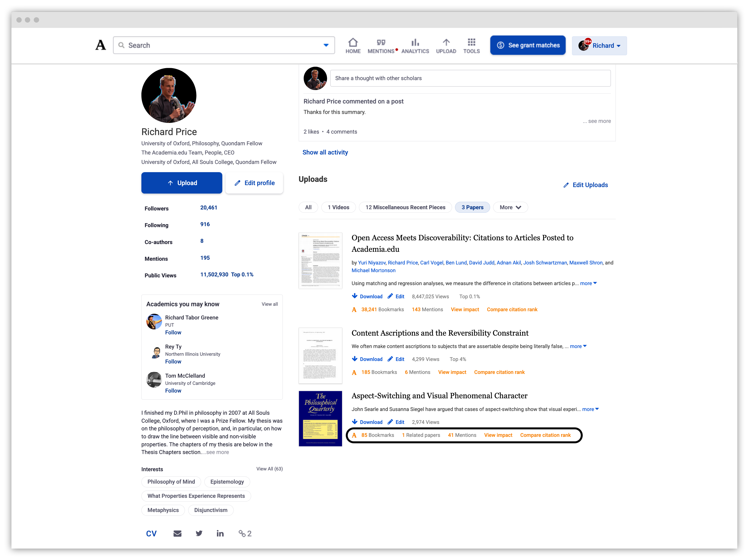Viewport: 749px width, 560px height.
Task: Click download arrow icon for Open Access paper
Action: [354, 296]
